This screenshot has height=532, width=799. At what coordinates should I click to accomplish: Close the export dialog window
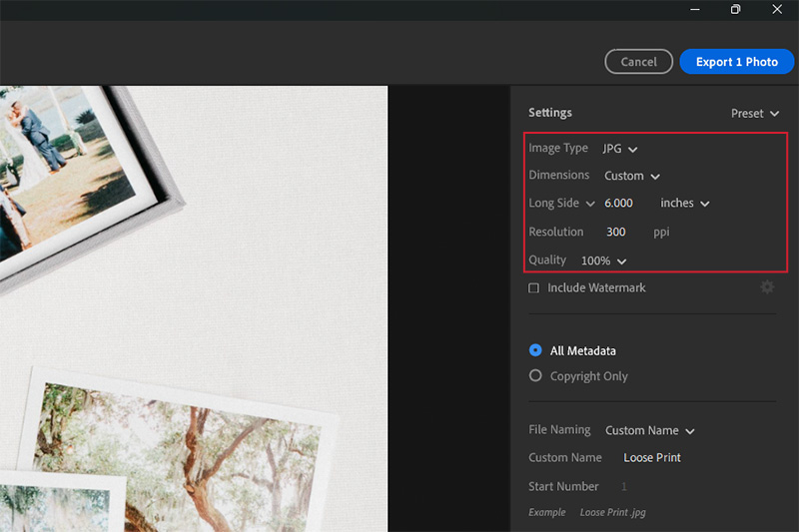(x=778, y=9)
